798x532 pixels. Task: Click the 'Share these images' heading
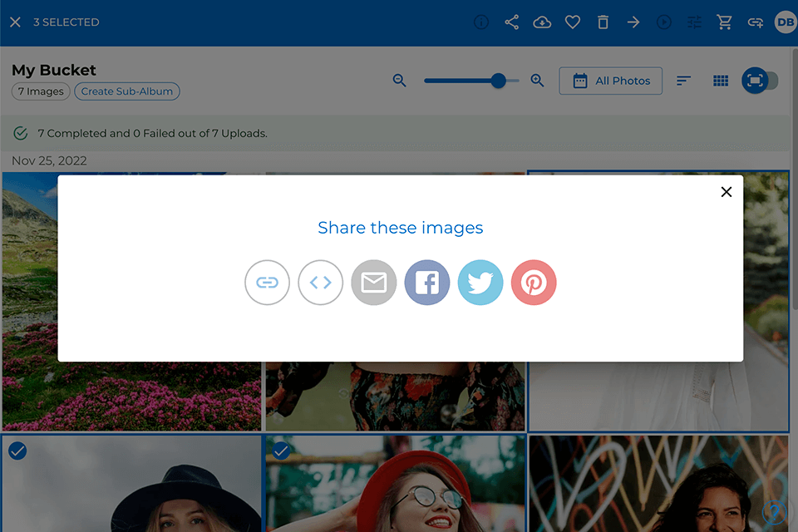coord(401,228)
